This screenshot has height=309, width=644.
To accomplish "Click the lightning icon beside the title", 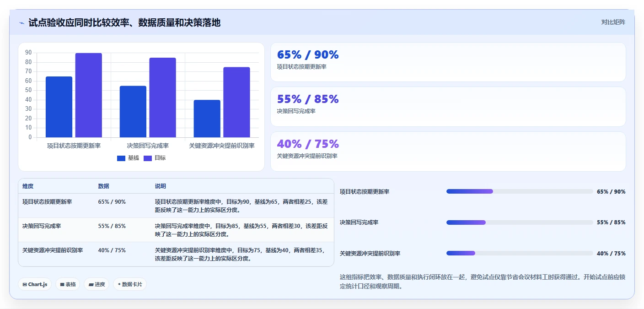I will coord(22,22).
